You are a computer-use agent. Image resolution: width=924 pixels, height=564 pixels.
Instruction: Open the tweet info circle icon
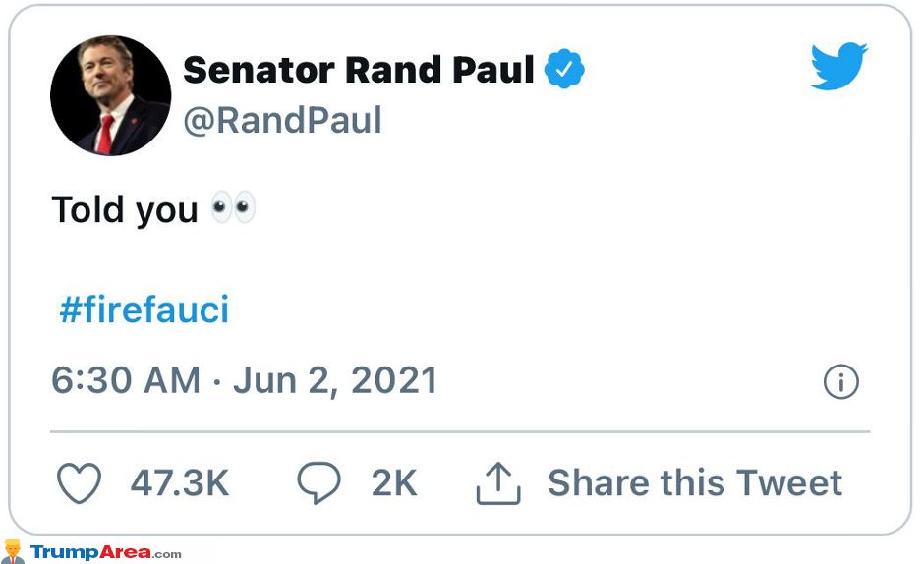(840, 382)
